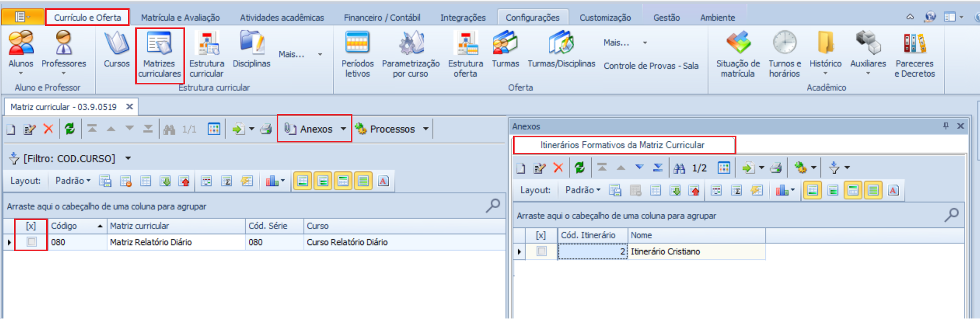
Task: Switch to the Integrações tab
Action: pos(463,18)
